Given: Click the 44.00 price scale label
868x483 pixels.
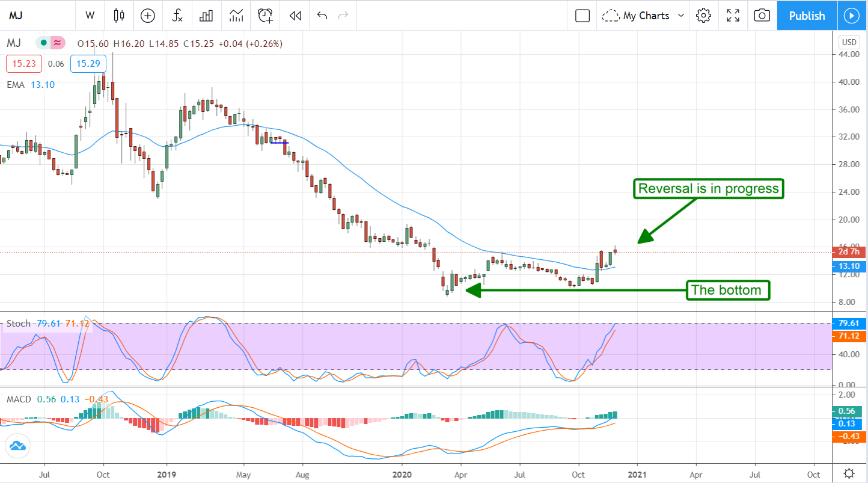Looking at the screenshot, I should 848,54.
